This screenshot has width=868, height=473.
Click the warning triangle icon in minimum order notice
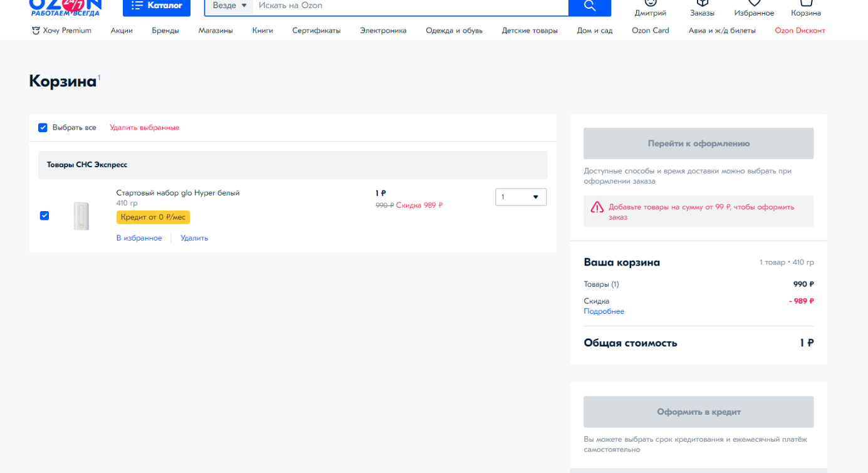pyautogui.click(x=597, y=207)
